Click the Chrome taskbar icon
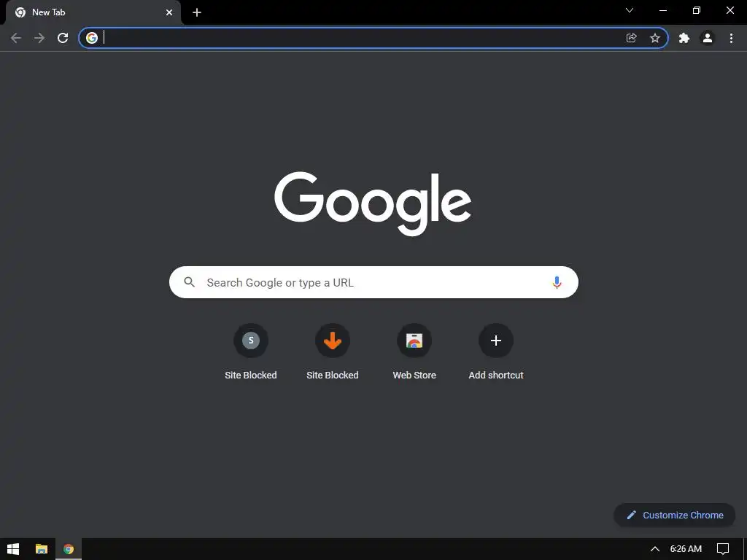The width and height of the screenshot is (747, 560). [69, 549]
